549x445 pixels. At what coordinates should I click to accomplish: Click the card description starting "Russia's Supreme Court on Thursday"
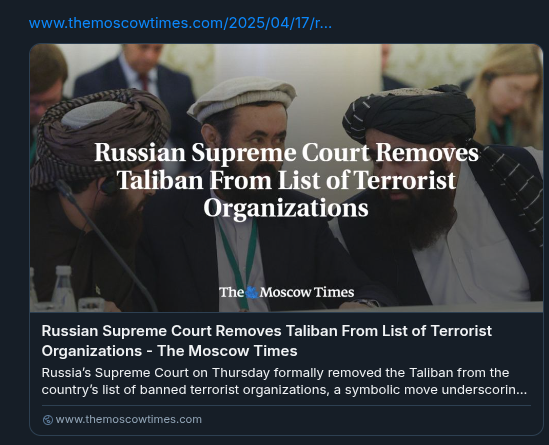click(x=284, y=381)
